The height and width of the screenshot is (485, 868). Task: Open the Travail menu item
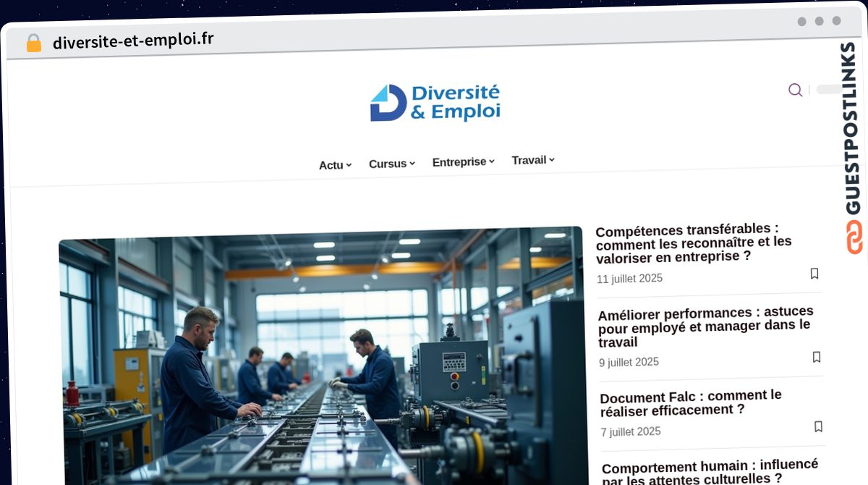[529, 160]
